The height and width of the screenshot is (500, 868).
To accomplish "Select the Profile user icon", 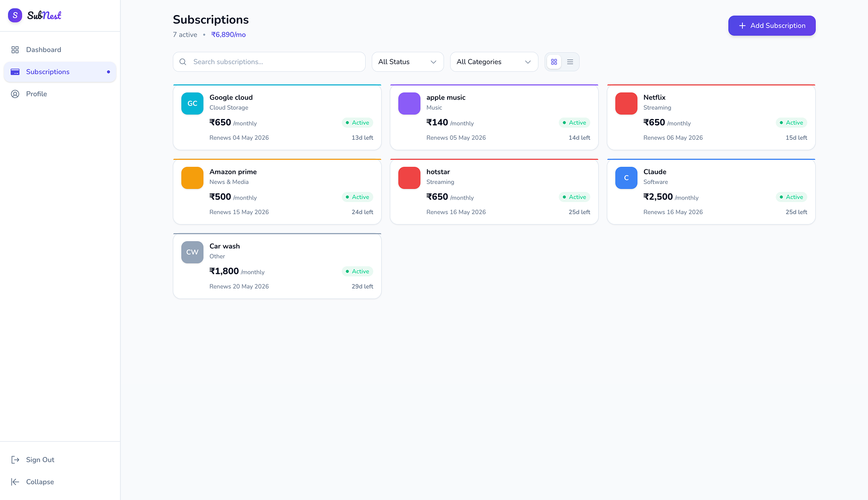I will [15, 94].
